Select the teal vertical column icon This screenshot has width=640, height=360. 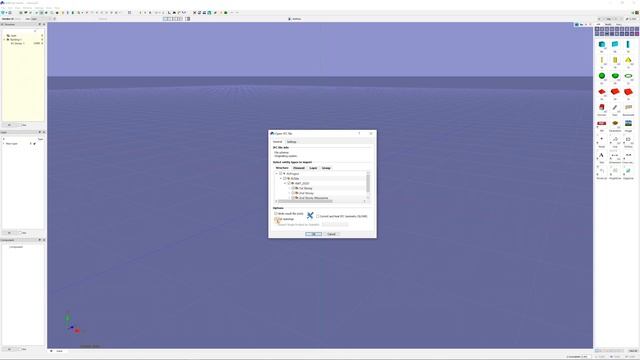pos(628,44)
